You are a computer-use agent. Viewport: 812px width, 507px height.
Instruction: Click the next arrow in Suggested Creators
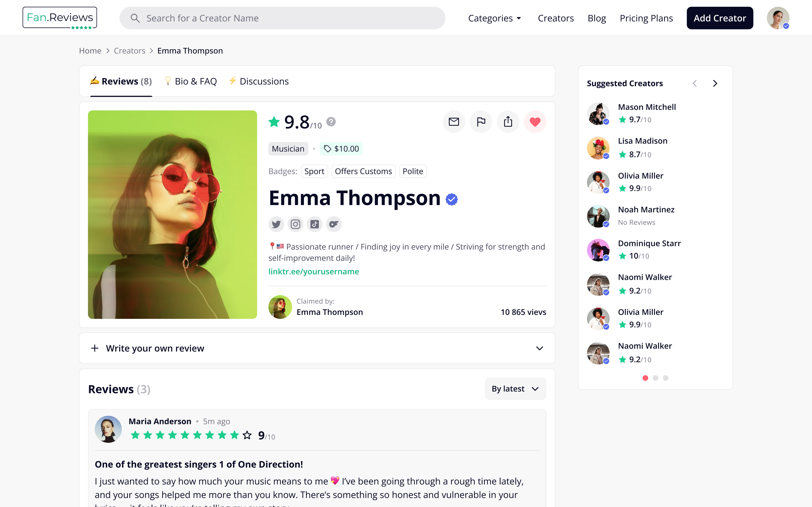click(715, 83)
